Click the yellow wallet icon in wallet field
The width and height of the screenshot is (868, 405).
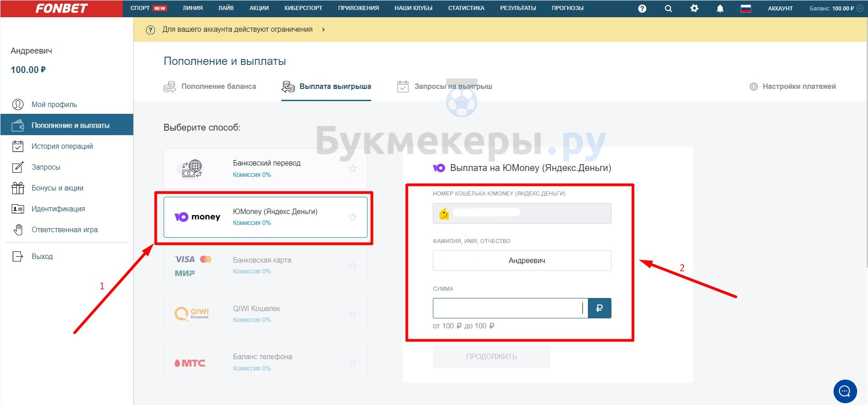[444, 213]
